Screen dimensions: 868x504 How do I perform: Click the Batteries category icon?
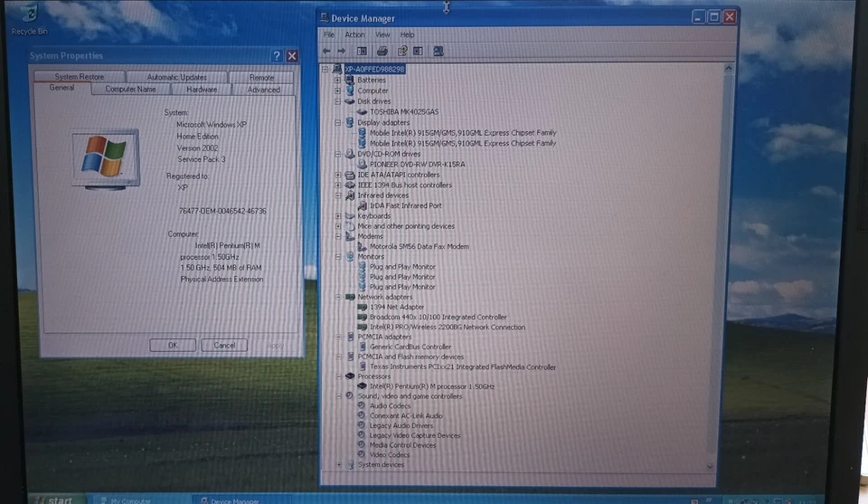click(x=350, y=80)
